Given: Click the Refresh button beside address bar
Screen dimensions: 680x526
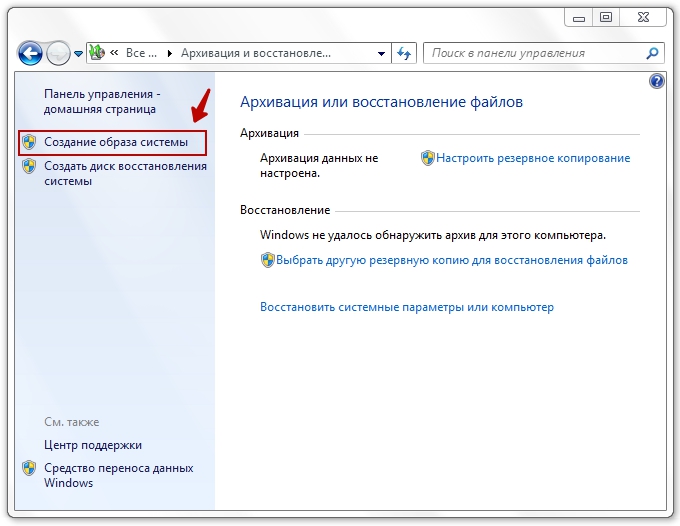Looking at the screenshot, I should (404, 53).
